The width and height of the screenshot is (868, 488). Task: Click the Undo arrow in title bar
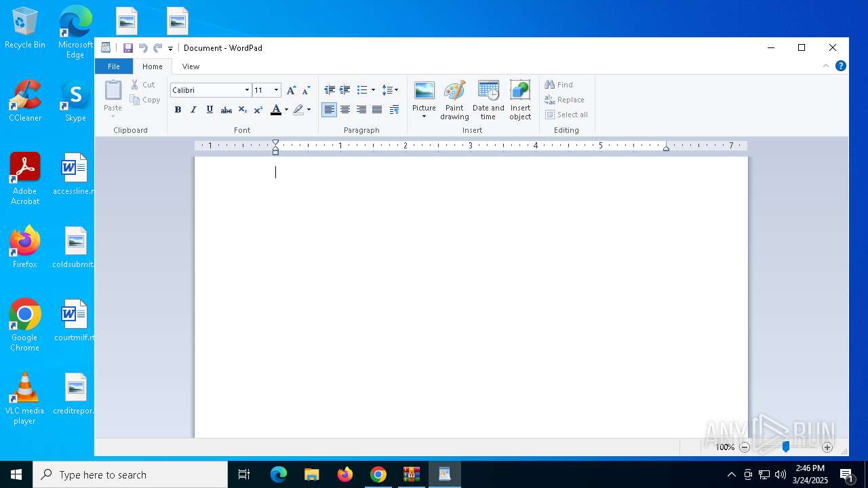(x=143, y=48)
